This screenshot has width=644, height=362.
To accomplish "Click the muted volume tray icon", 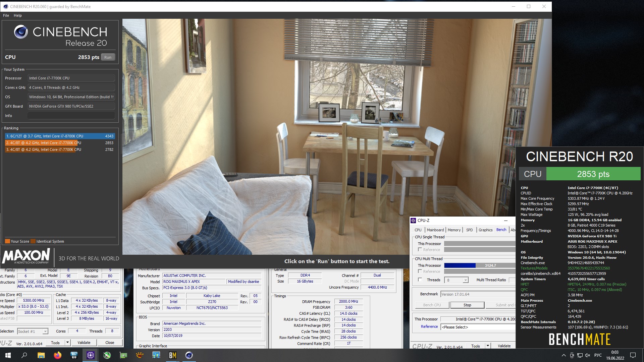I will click(x=588, y=355).
